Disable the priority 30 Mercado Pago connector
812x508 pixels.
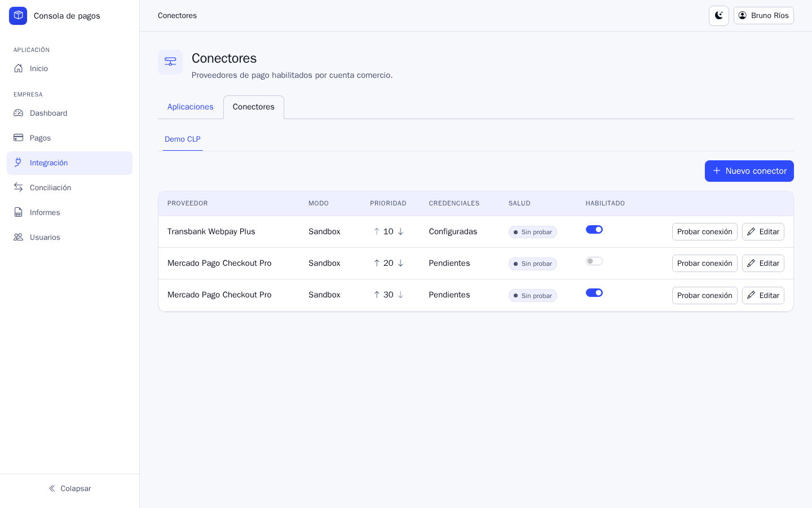click(594, 293)
